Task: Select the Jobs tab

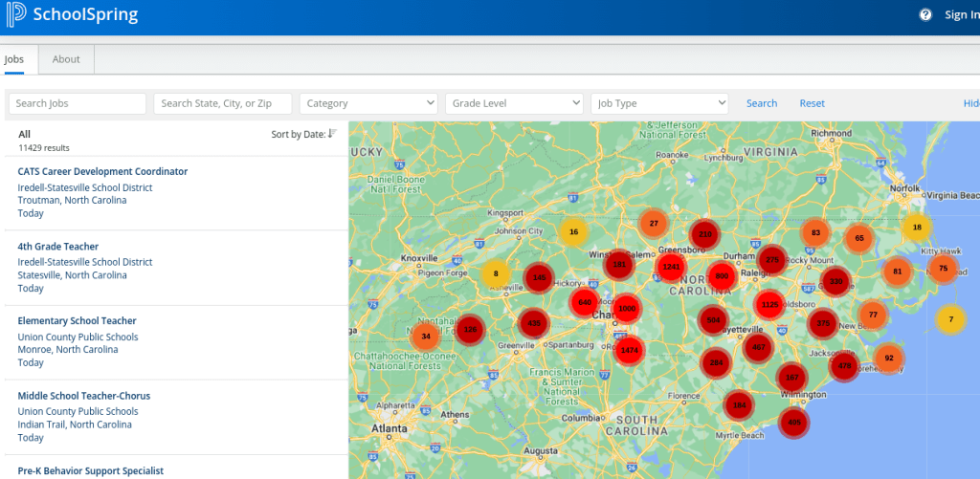Action: (14, 59)
